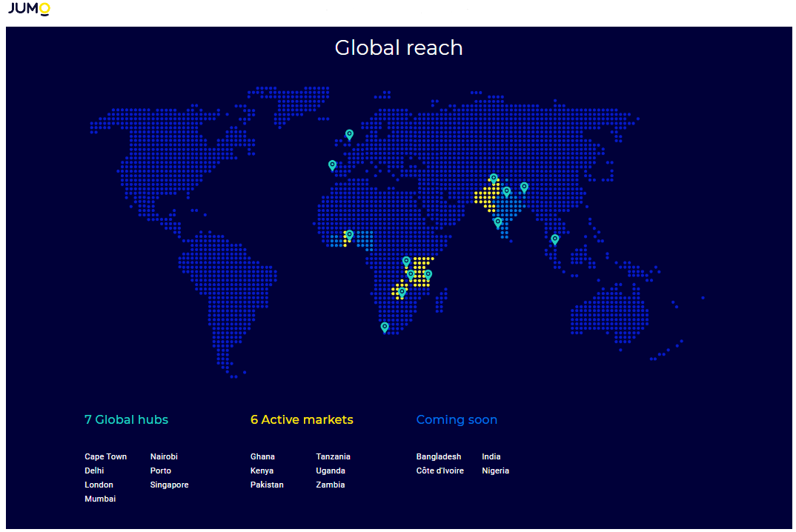Viewport: 796px width, 532px height.
Task: Click the JUMO logo
Action: (29, 9)
